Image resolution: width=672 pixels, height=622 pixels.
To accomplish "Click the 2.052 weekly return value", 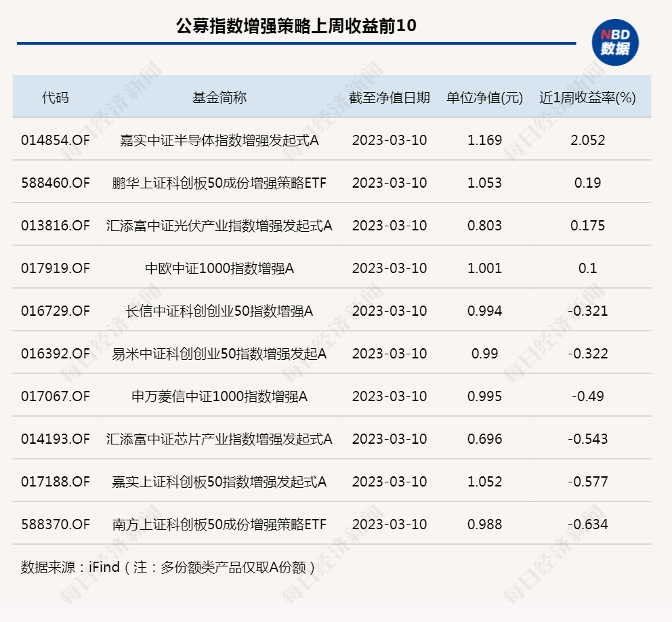I will click(587, 140).
